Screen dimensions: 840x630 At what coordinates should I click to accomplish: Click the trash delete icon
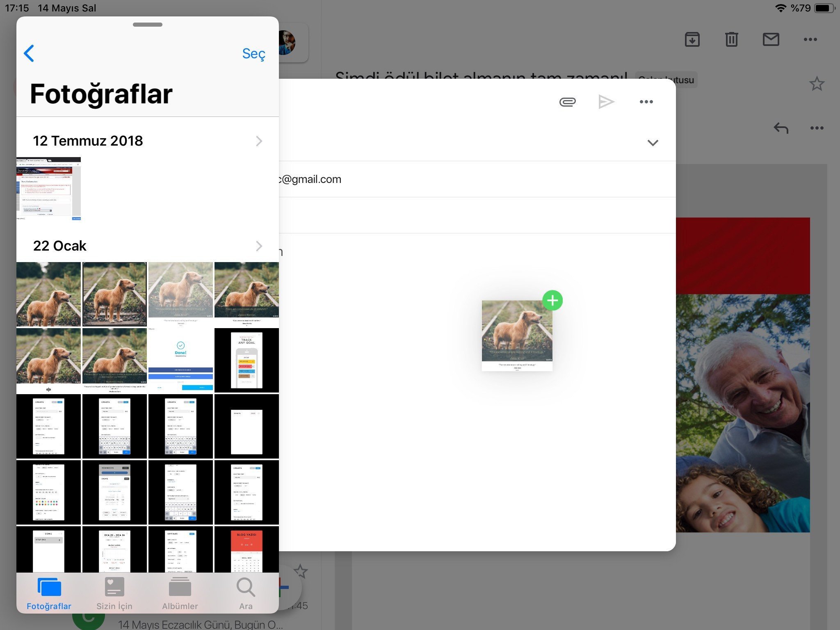[731, 39]
